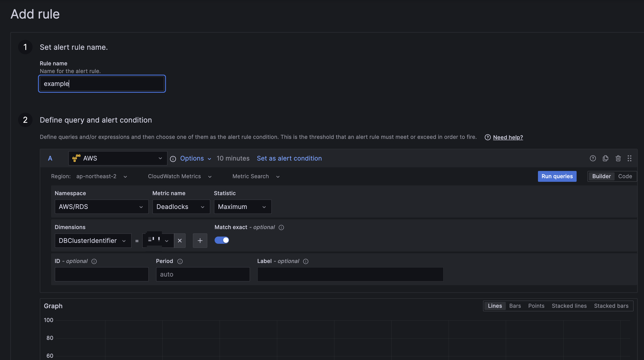Viewport: 644px width, 360px height.
Task: Click the Label optional info icon
Action: pos(305,261)
